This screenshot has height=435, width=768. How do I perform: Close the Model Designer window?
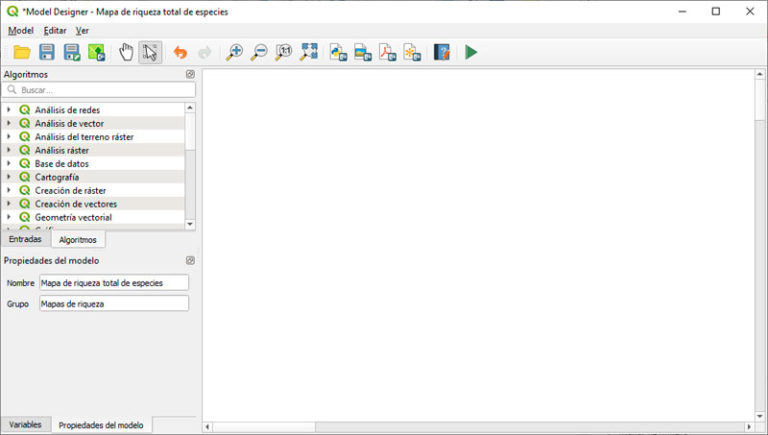point(750,11)
